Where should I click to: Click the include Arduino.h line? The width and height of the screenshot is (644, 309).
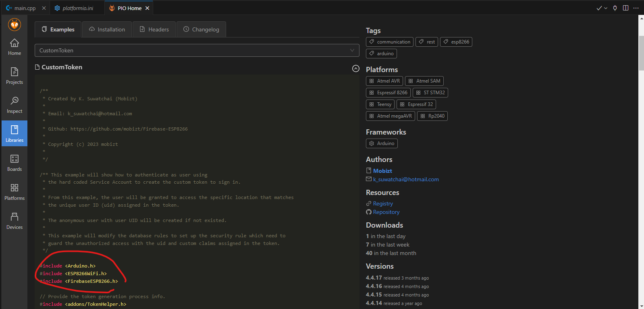point(67,266)
